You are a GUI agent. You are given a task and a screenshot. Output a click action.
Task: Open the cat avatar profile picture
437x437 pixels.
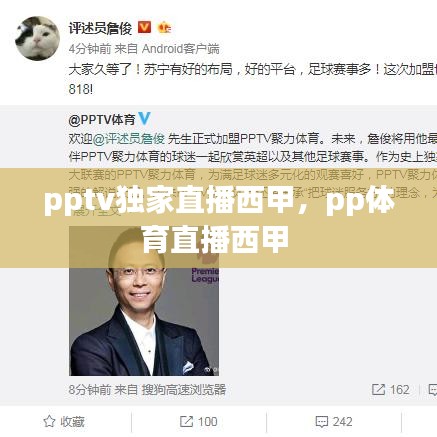tap(37, 38)
